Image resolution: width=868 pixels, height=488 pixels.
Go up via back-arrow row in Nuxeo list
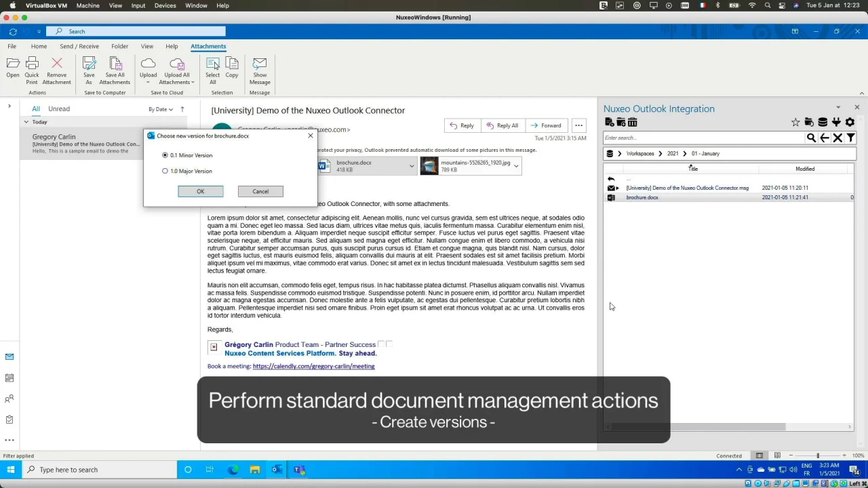click(x=611, y=179)
